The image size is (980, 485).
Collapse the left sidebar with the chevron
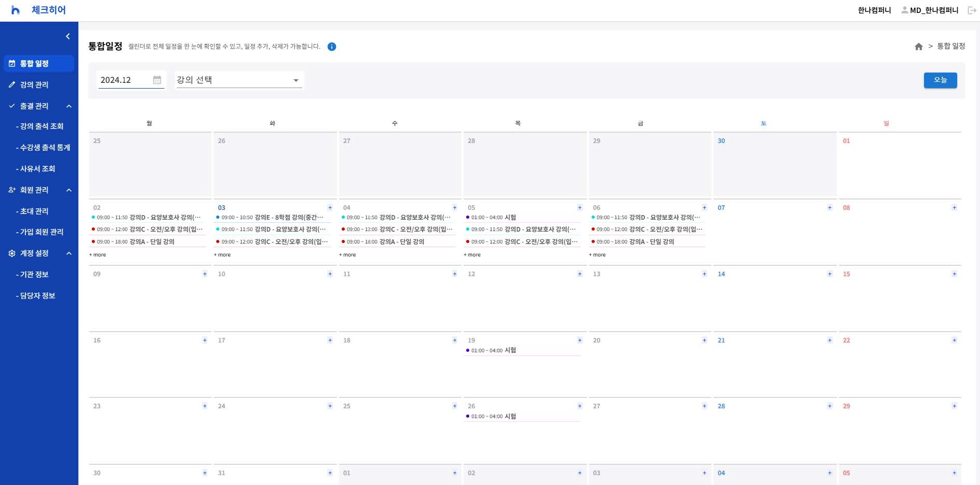(67, 36)
